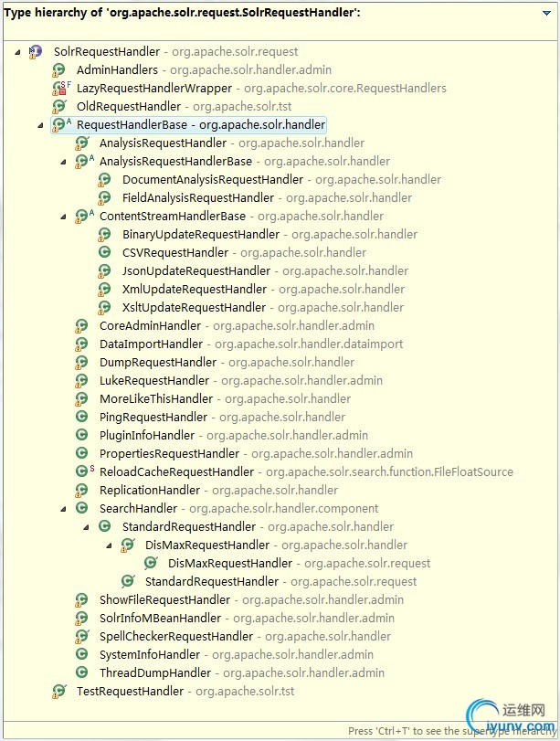Viewport: 560px width, 741px height.
Task: Click the BinaryUpdateRequestHandler class icon
Action: [x=104, y=235]
